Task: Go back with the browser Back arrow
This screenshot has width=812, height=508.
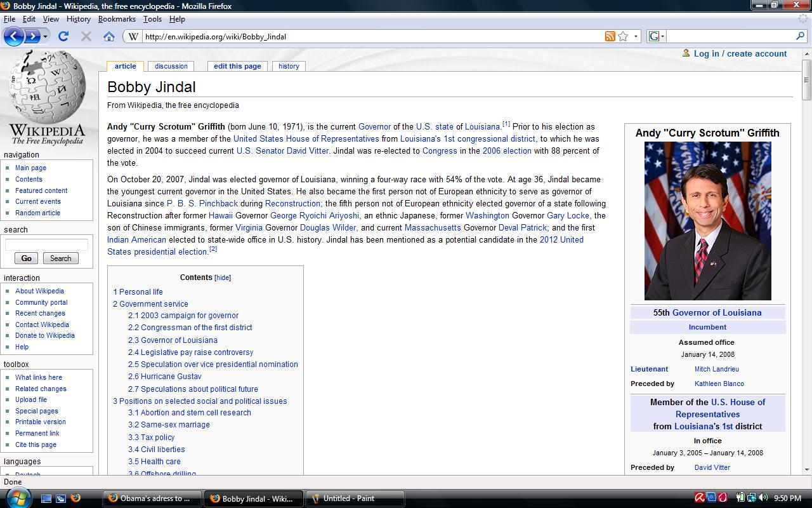Action: pos(13,36)
